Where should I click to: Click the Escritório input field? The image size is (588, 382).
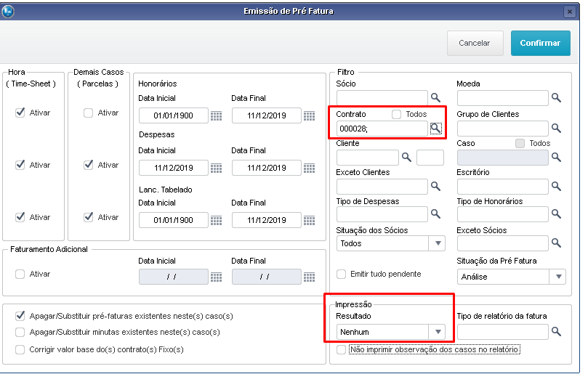pos(503,187)
